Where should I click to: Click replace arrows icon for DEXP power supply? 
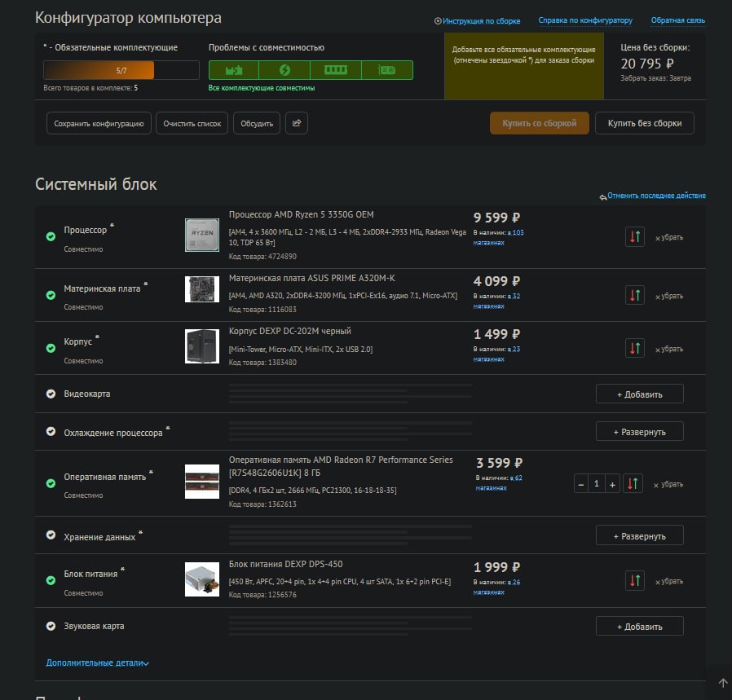(x=635, y=580)
